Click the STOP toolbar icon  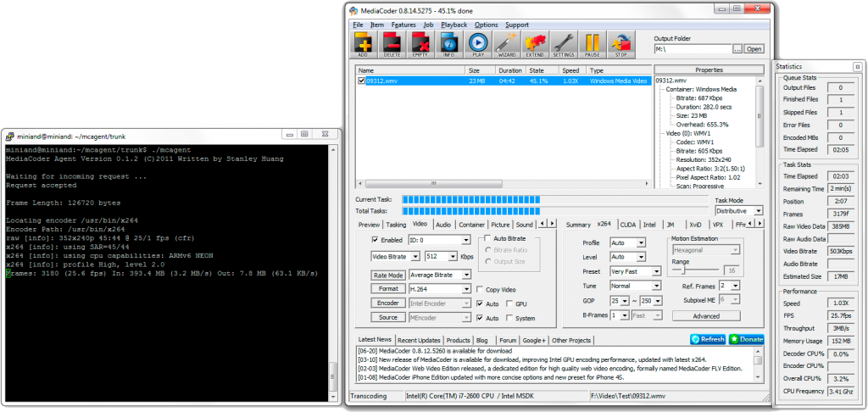point(620,44)
